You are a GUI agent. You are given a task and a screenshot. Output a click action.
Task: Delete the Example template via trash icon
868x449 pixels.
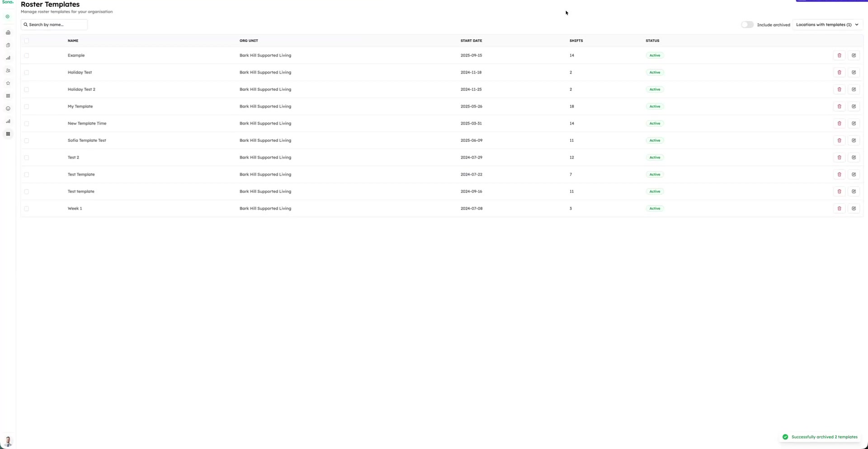[x=839, y=56]
